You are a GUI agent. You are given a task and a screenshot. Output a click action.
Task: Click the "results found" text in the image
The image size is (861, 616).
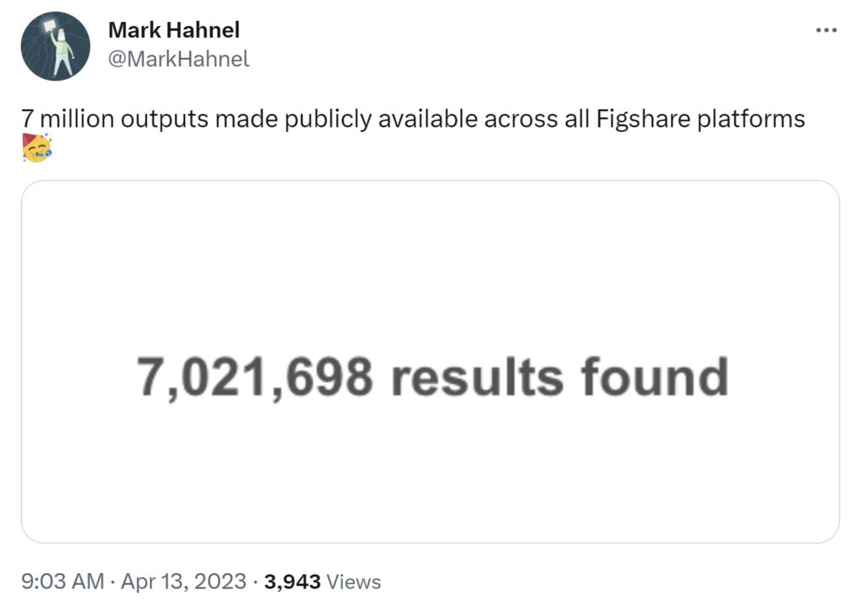tap(559, 377)
